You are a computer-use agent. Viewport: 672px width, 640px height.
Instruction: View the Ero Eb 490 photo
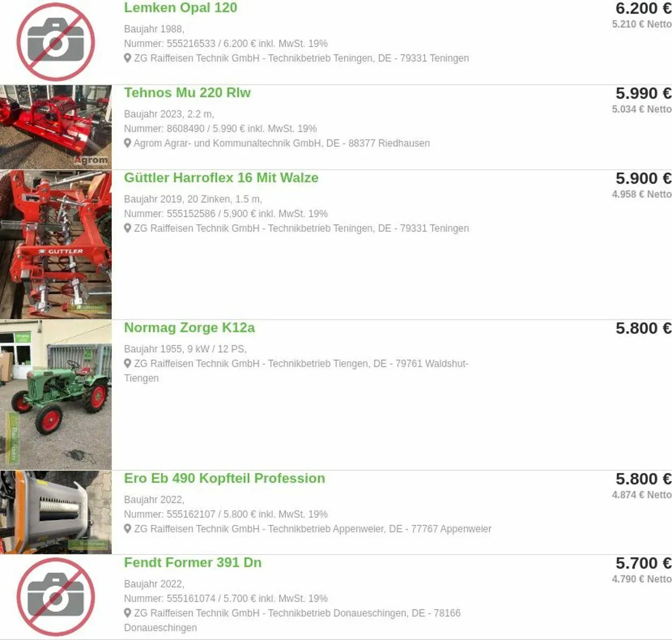click(x=56, y=513)
